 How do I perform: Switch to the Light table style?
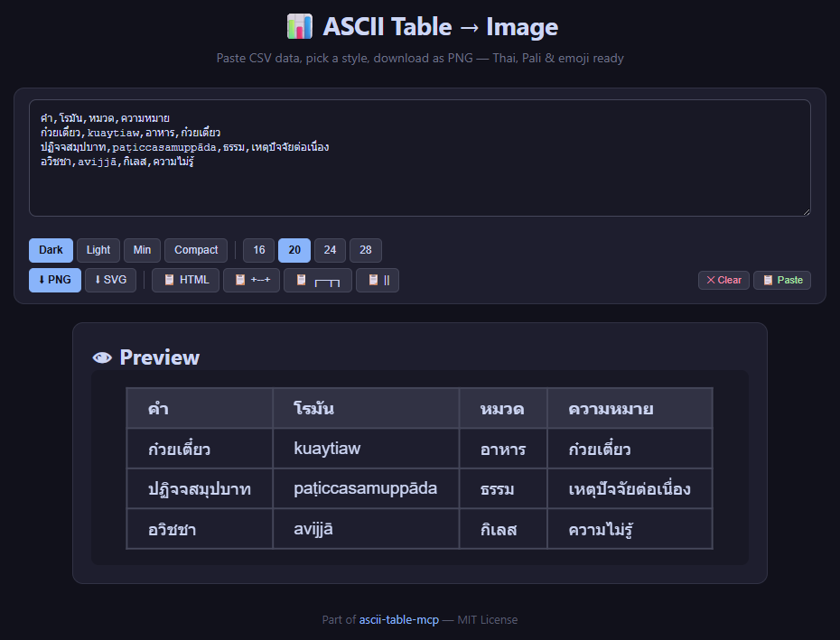(98, 250)
